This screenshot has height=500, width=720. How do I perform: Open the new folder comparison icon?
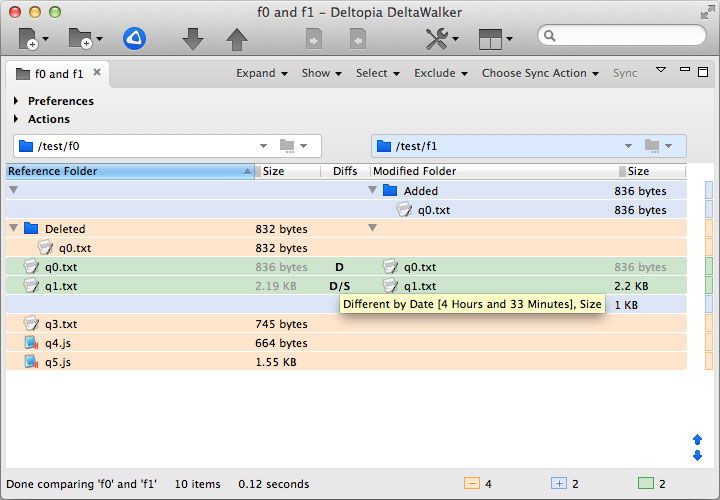[80, 39]
